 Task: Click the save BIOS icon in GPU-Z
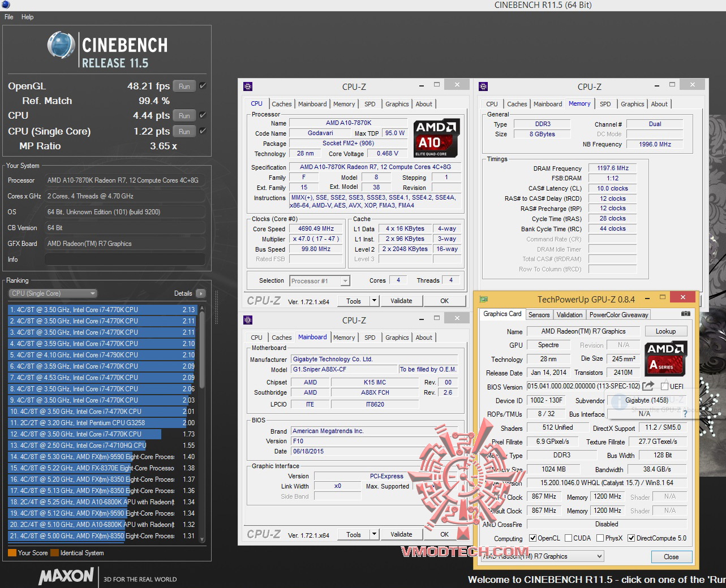[x=648, y=386]
